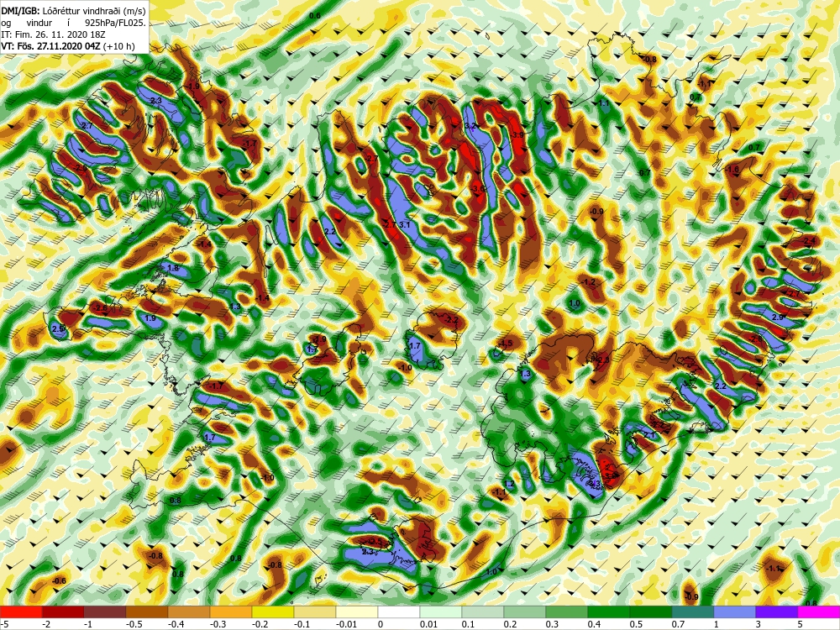Screen dimensions: 840x630
Task: Click the white swatch between 0 and 0.01
Action: (x=398, y=612)
